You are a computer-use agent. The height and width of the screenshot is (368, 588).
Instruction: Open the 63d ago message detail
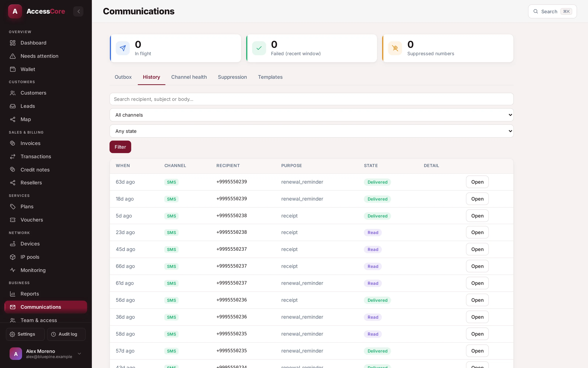(x=477, y=182)
